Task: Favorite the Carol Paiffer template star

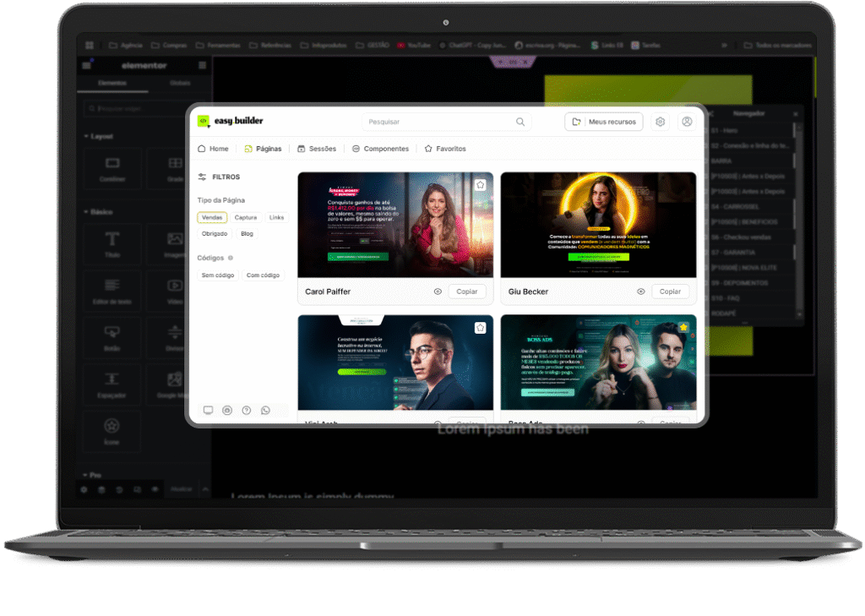Action: [480, 184]
